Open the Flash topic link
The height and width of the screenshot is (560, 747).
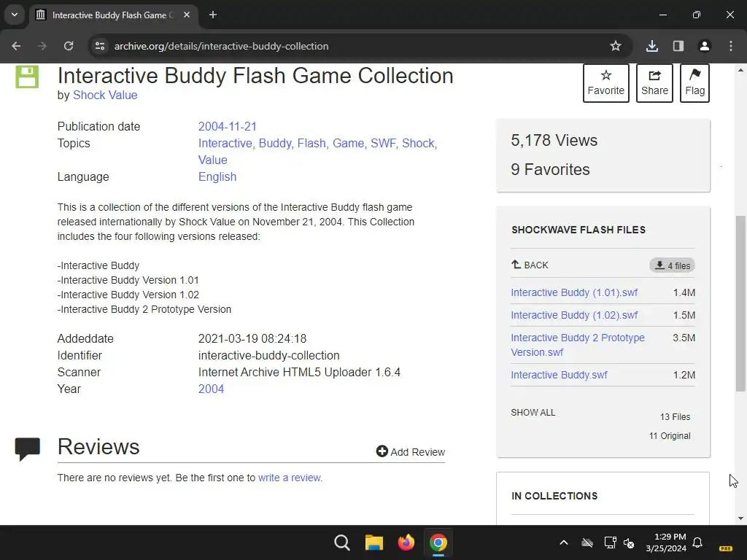[x=311, y=144]
